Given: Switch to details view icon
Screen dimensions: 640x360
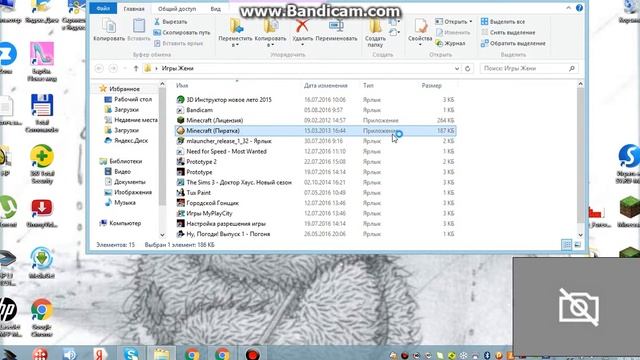Looking at the screenshot, I should (x=567, y=244).
